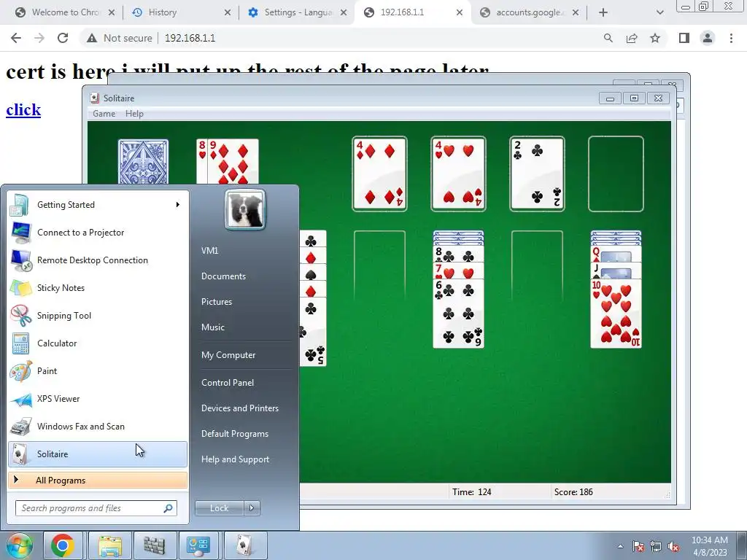Open the Calculator icon
Viewport: 747px width, 560px height.
click(20, 343)
